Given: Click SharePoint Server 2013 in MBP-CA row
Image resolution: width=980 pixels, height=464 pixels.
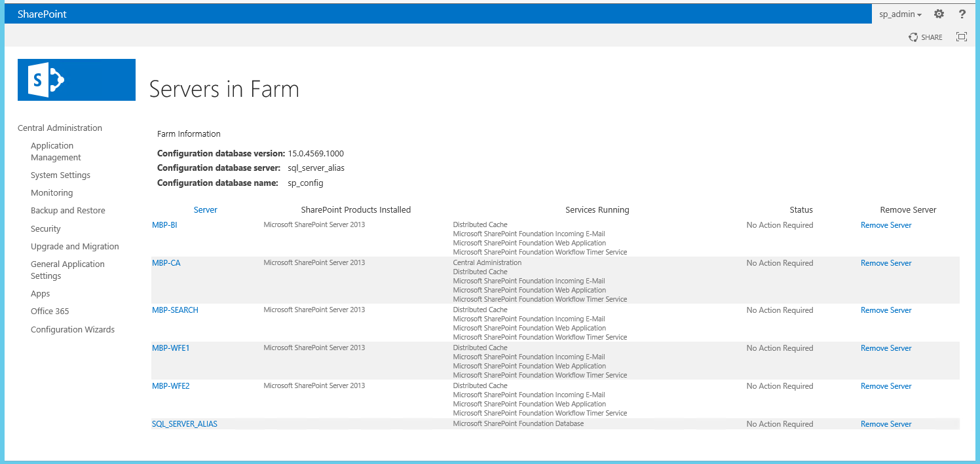Looking at the screenshot, I should point(314,262).
